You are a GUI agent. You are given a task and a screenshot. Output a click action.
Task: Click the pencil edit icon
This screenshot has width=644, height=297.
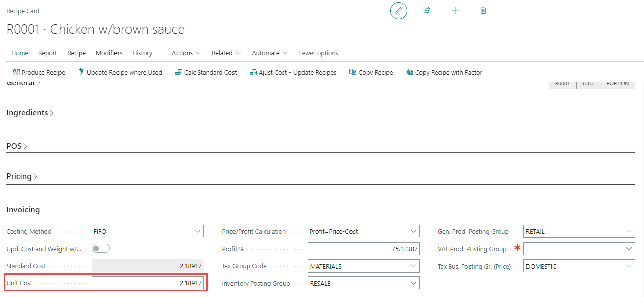(399, 11)
